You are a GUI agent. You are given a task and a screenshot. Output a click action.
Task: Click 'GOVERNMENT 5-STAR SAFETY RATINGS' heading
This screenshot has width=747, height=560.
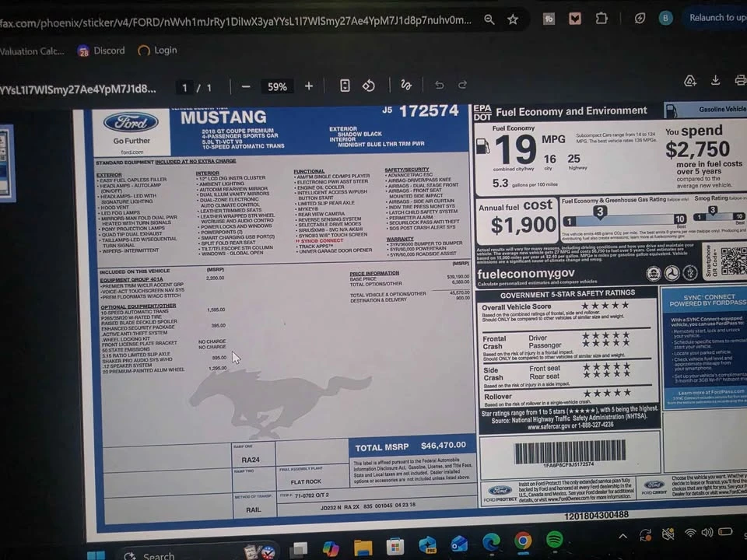coord(567,294)
